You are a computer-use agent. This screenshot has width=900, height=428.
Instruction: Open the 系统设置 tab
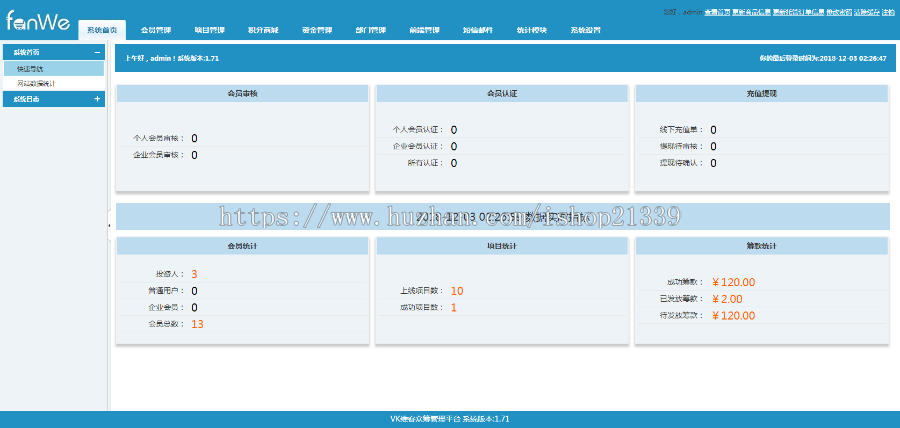tap(586, 30)
